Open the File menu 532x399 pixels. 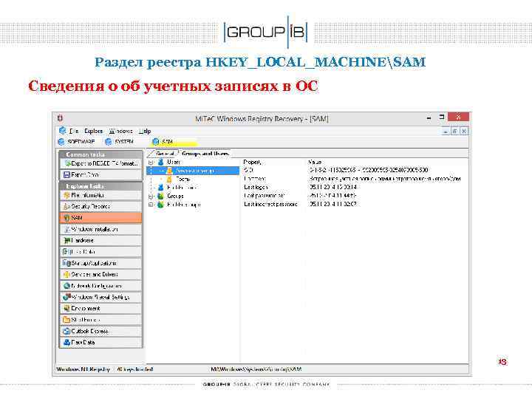click(74, 131)
